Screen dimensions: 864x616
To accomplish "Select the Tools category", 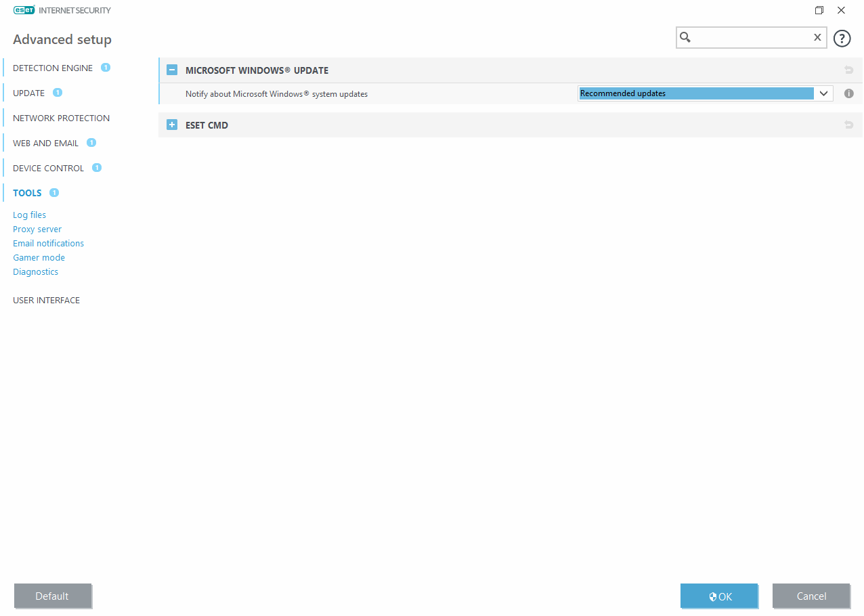I will (27, 193).
